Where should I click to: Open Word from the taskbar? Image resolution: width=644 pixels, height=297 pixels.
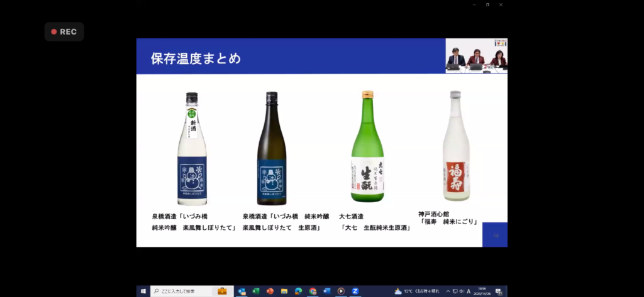click(x=327, y=291)
